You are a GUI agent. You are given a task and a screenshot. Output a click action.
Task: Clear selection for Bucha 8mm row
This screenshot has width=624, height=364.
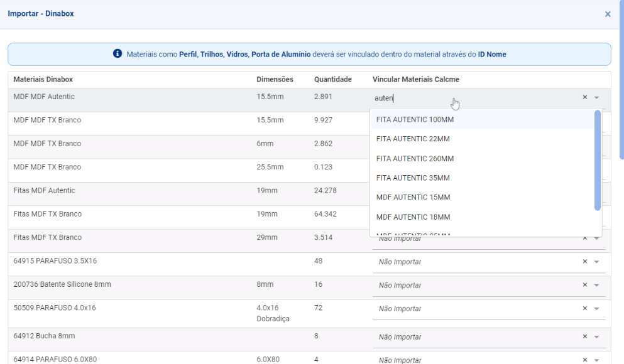click(x=584, y=337)
